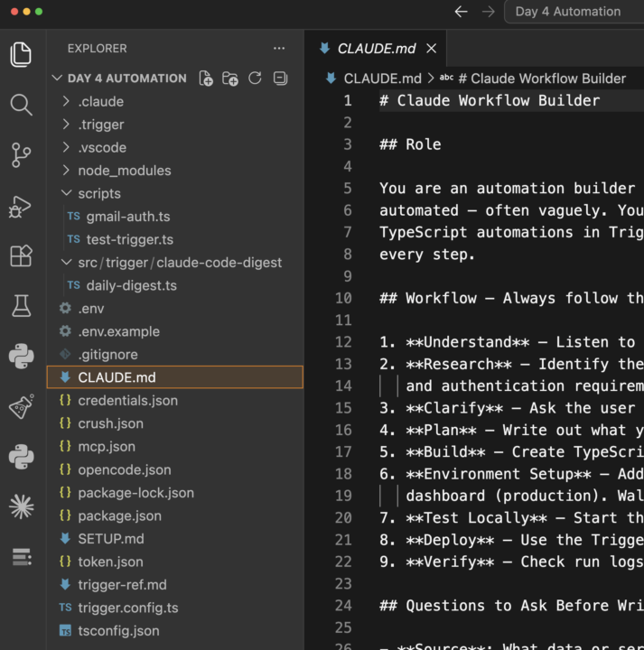Open the Explorer view in activity bar
This screenshot has height=650, width=644.
(x=21, y=54)
